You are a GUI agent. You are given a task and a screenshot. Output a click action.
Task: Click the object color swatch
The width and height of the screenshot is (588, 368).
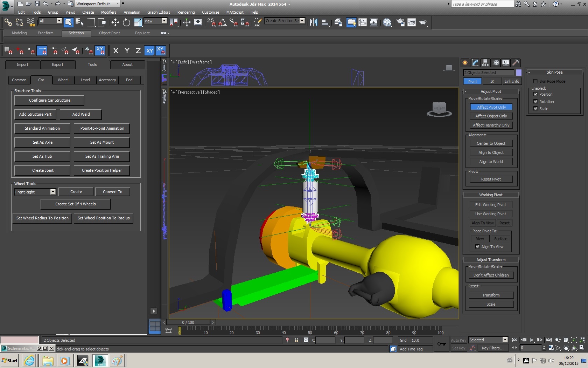(x=519, y=73)
